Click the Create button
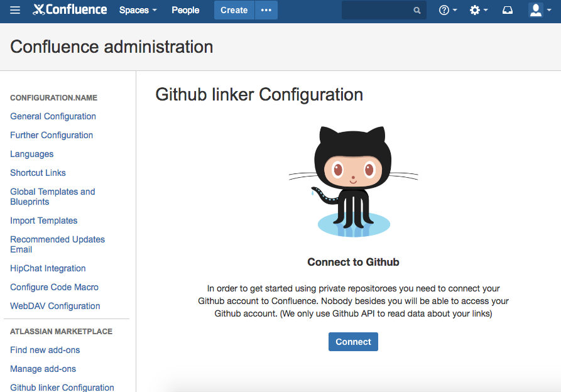The height and width of the screenshot is (392, 561). [234, 10]
